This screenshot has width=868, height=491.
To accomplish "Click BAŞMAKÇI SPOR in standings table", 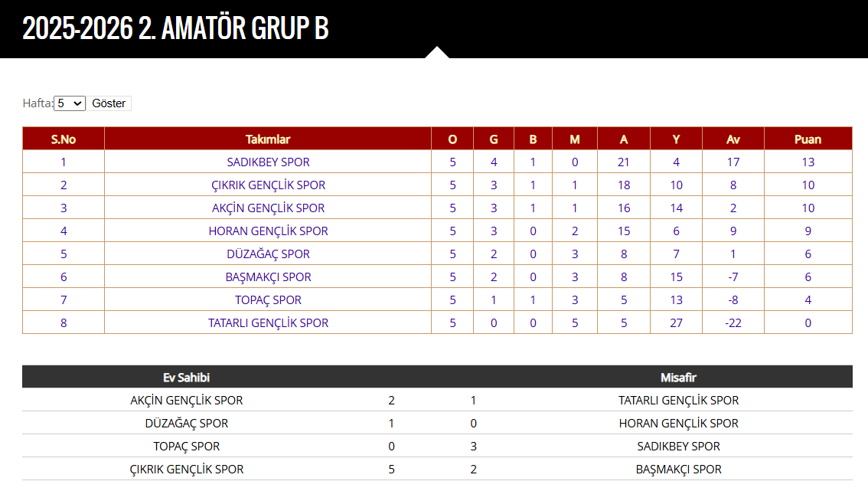I will tap(268, 277).
